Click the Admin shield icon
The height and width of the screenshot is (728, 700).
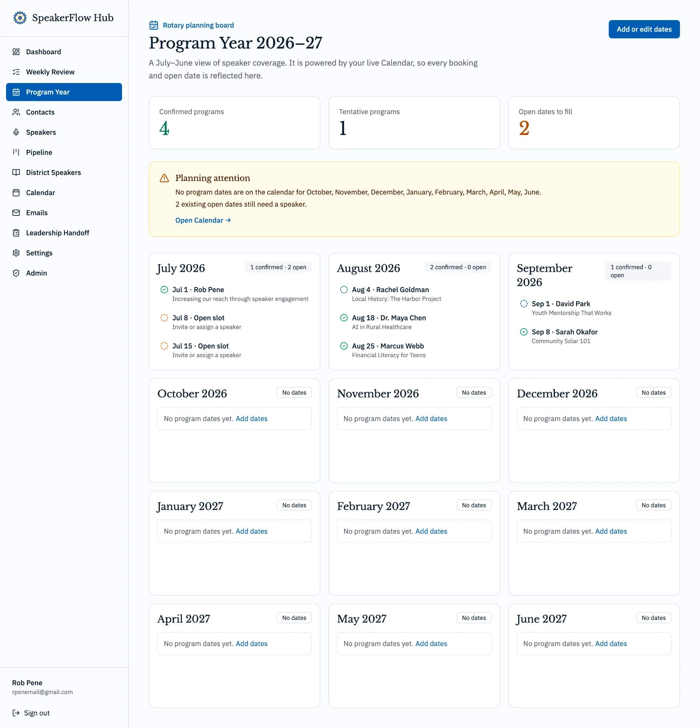point(16,273)
